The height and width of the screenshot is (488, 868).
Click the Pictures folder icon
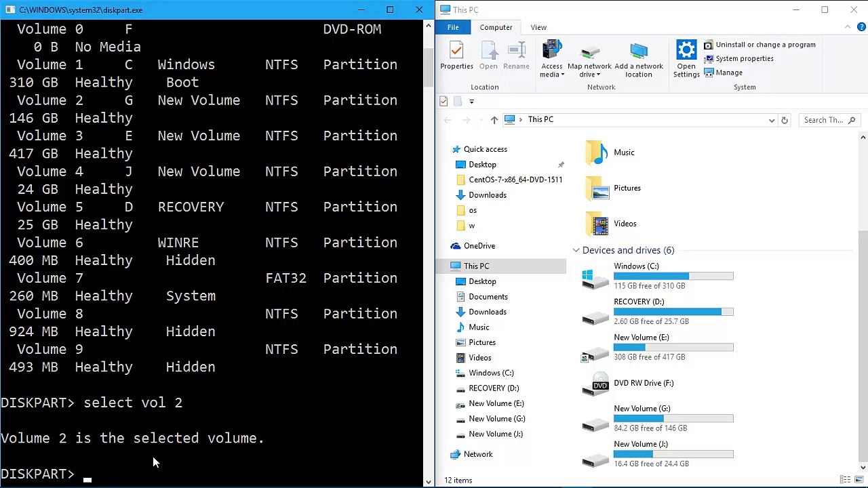pos(597,188)
